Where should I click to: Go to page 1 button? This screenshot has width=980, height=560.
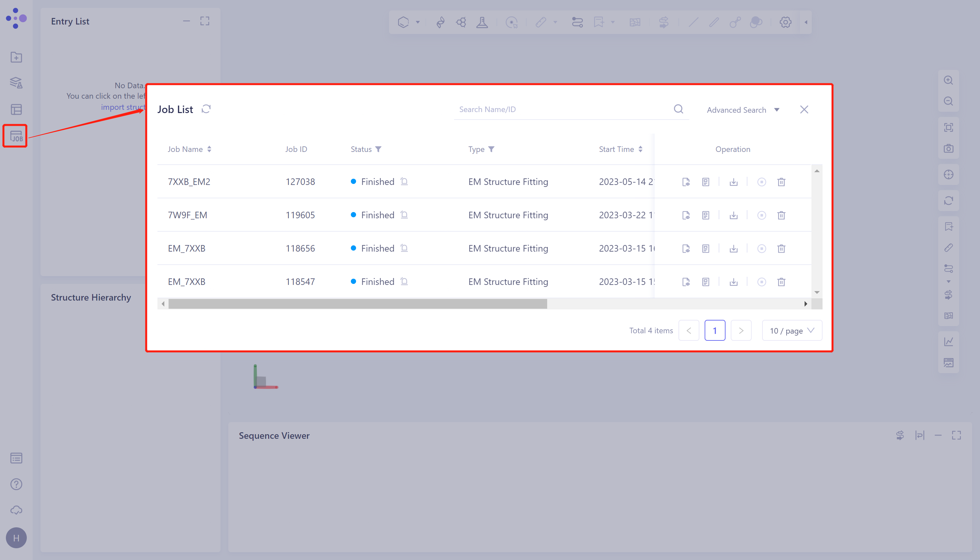tap(714, 330)
